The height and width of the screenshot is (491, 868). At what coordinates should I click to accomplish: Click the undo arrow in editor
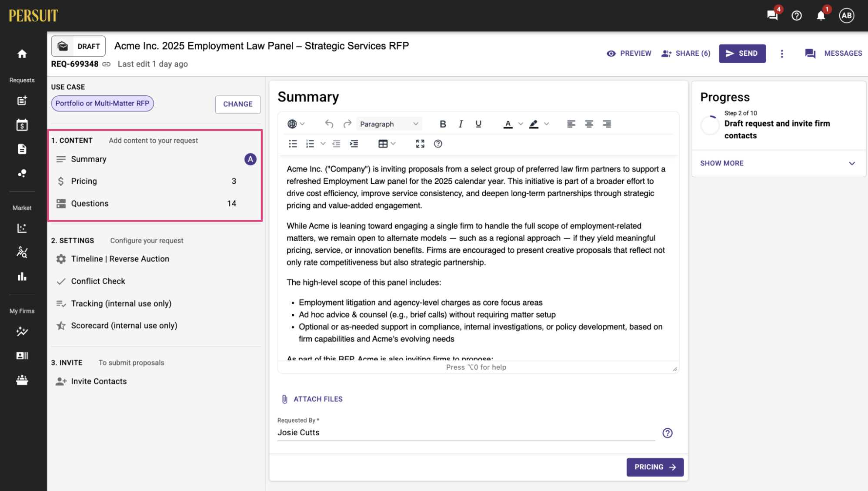[x=329, y=124]
